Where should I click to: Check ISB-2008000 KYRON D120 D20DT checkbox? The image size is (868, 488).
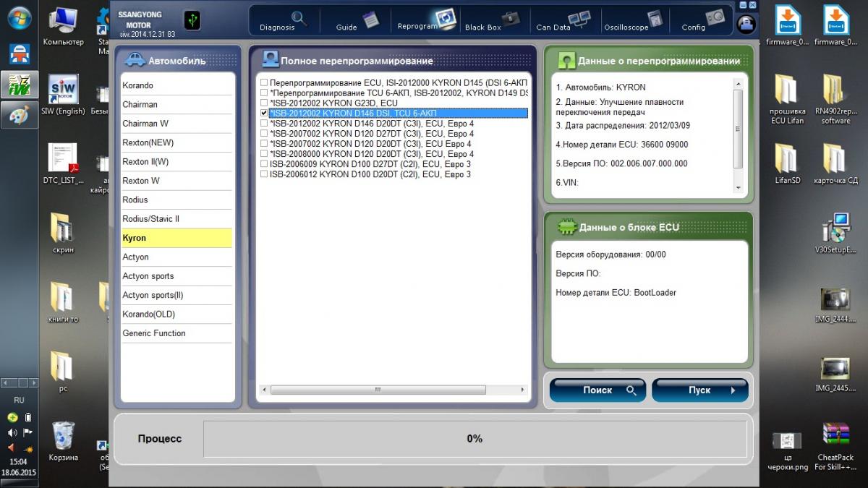pyautogui.click(x=264, y=154)
